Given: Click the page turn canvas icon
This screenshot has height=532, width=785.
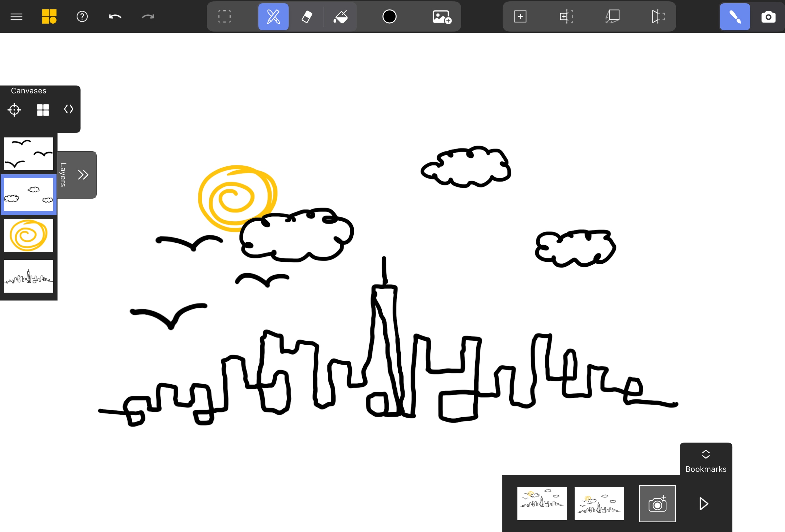Looking at the screenshot, I should point(612,16).
